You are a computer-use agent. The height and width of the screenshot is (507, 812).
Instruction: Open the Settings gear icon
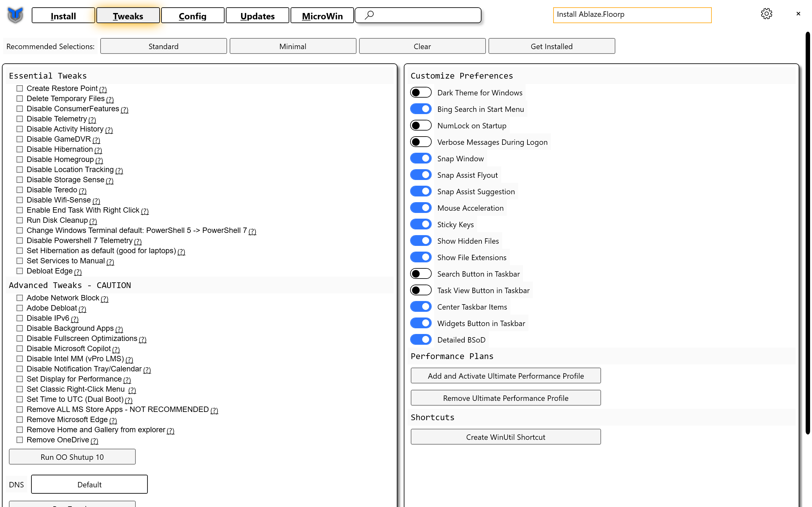[767, 13]
